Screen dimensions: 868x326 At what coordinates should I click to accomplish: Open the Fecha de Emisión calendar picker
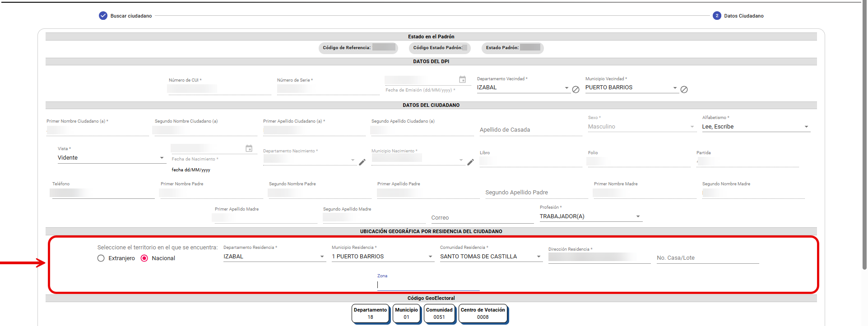click(x=462, y=79)
